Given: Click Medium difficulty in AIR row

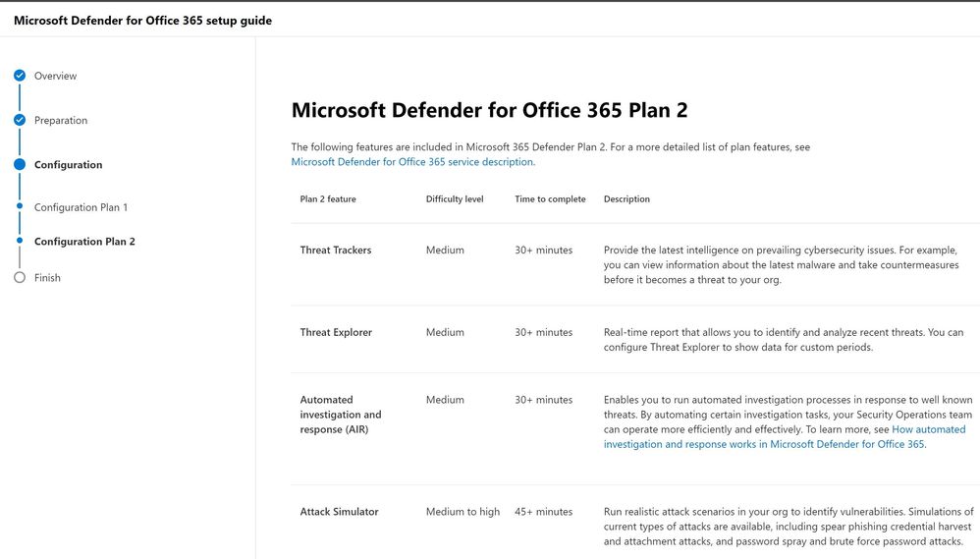Looking at the screenshot, I should click(x=445, y=400).
